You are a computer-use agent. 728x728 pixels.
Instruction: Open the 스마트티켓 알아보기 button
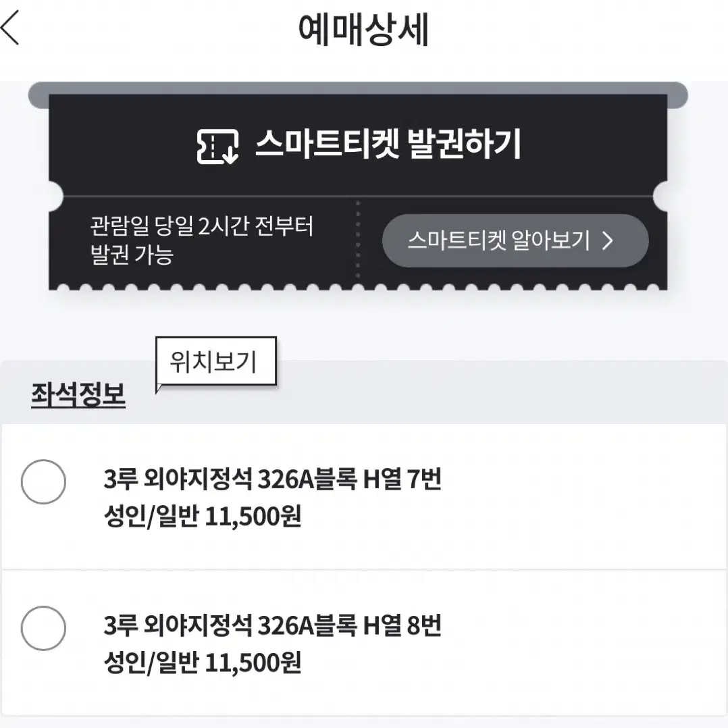515,240
